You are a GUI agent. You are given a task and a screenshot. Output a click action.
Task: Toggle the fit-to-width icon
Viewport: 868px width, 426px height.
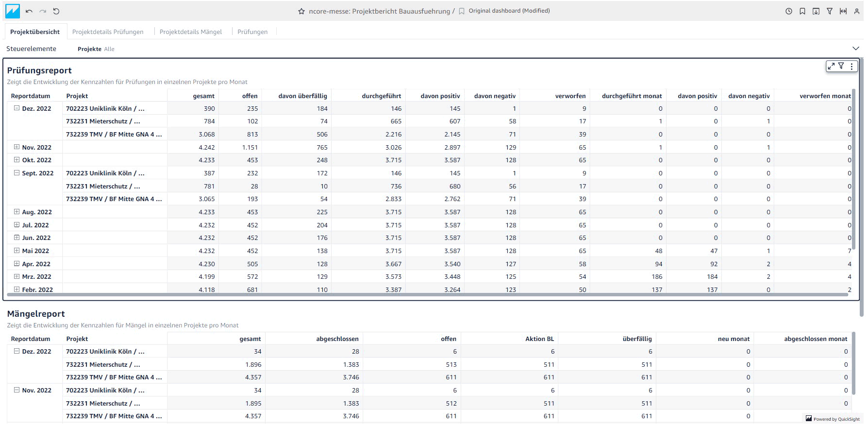(843, 11)
